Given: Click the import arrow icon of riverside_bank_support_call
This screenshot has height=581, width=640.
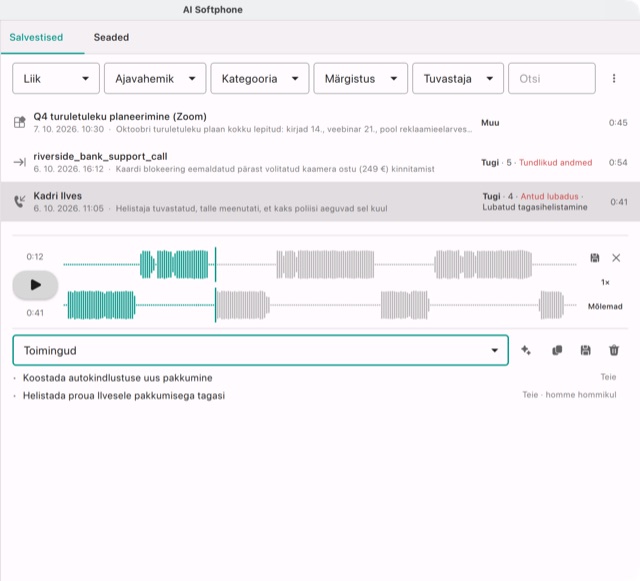Looking at the screenshot, I should click(x=20, y=162).
